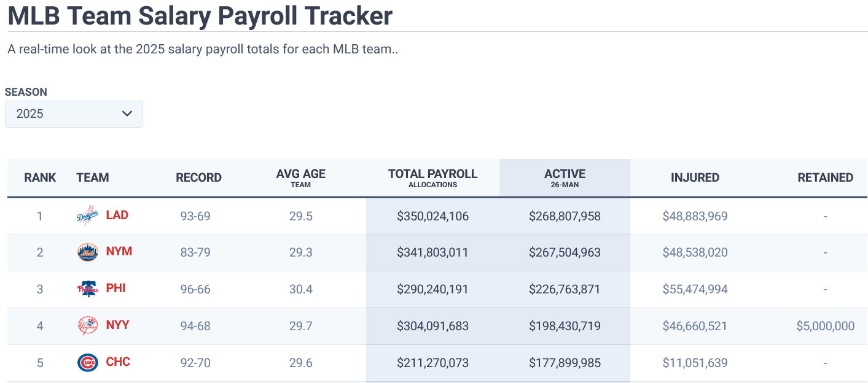Screen dimensions: 868x383
Task: Select the NYM record 83-79
Action: (x=195, y=252)
